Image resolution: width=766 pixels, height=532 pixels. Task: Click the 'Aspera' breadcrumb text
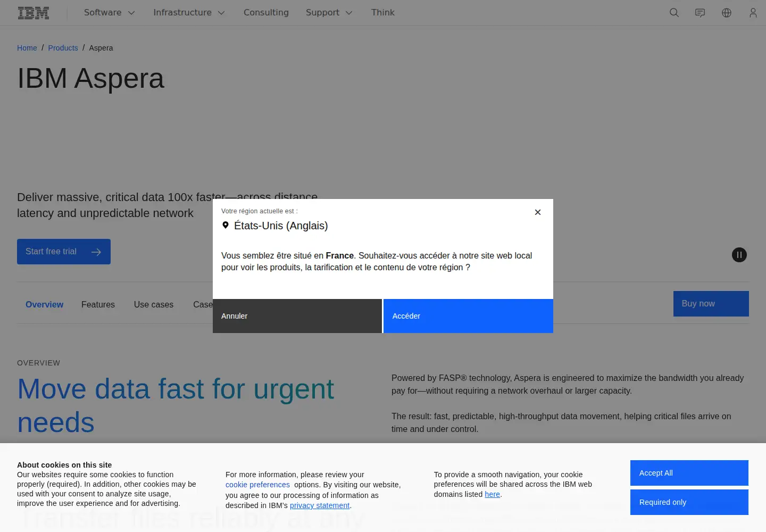coord(101,48)
